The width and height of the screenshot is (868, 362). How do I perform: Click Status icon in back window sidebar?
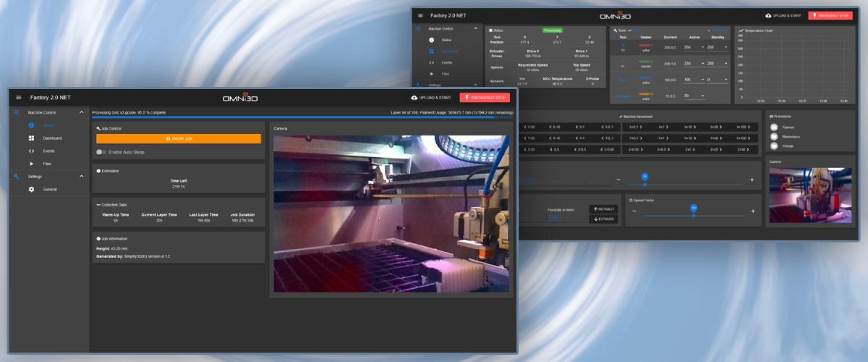point(432,40)
